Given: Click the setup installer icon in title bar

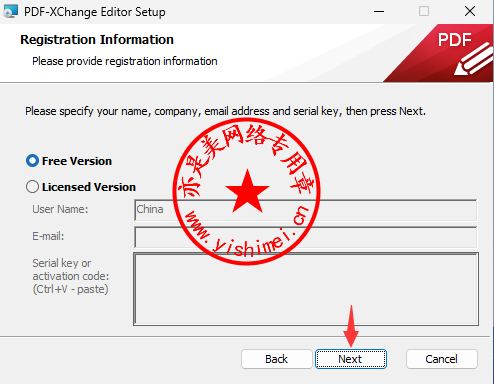Looking at the screenshot, I should [10, 12].
